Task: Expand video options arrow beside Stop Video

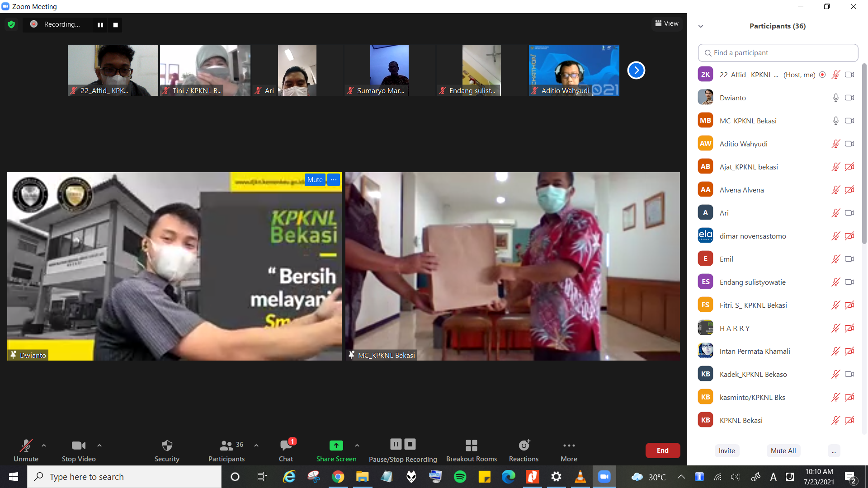Action: click(99, 446)
